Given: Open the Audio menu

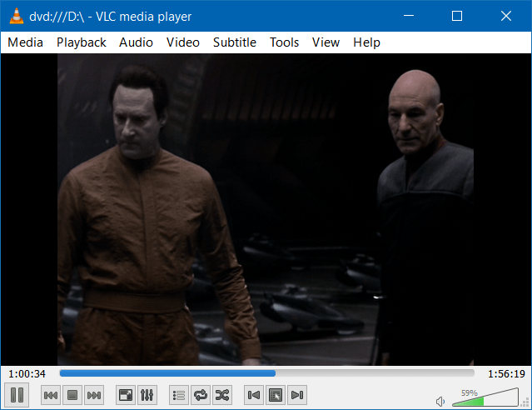Looking at the screenshot, I should click(x=136, y=42).
